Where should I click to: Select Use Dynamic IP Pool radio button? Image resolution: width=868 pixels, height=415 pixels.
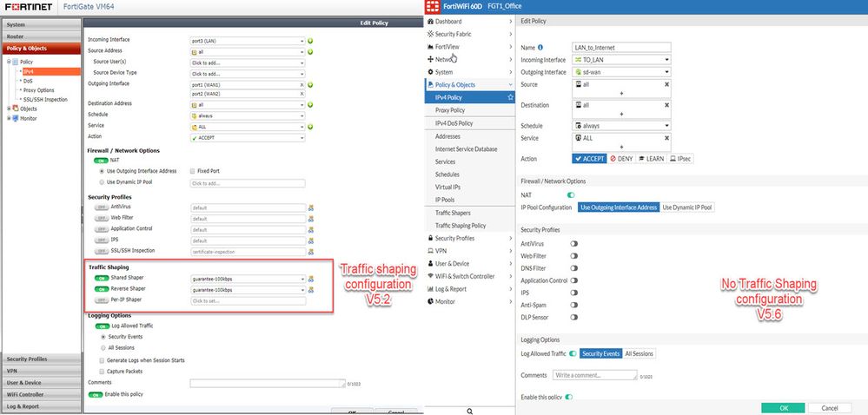coord(102,182)
